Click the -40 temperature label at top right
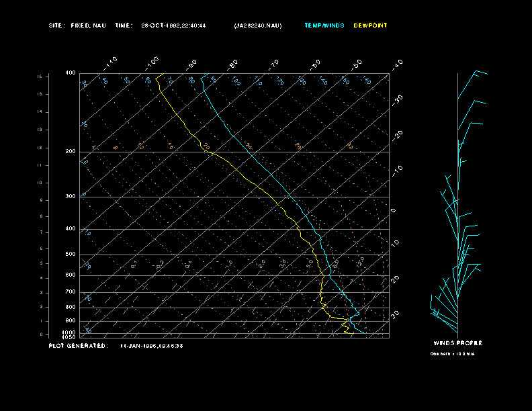 397,64
